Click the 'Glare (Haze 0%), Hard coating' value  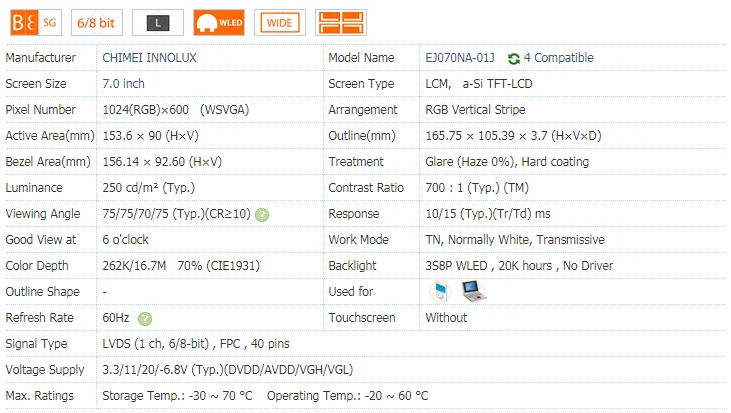[x=507, y=162]
